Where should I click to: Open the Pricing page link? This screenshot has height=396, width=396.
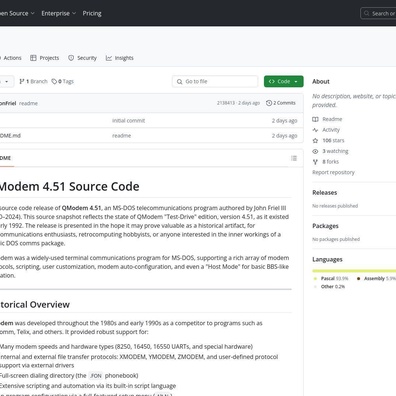click(x=92, y=13)
